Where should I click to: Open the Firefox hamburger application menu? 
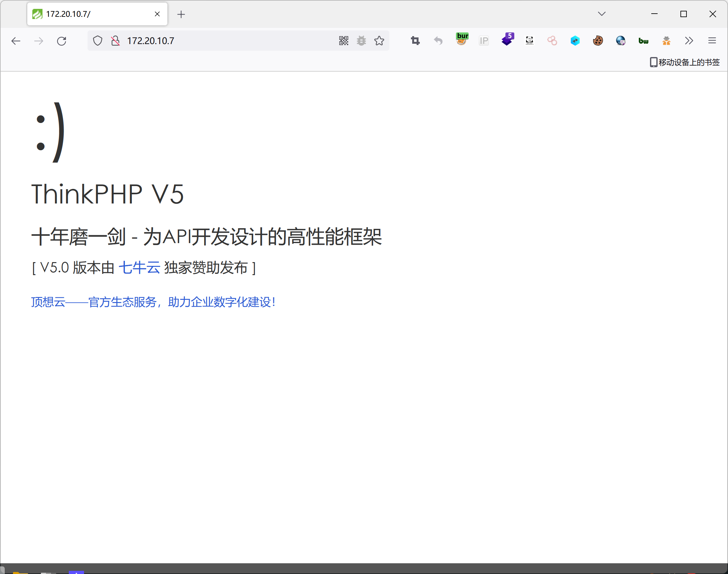tap(712, 41)
